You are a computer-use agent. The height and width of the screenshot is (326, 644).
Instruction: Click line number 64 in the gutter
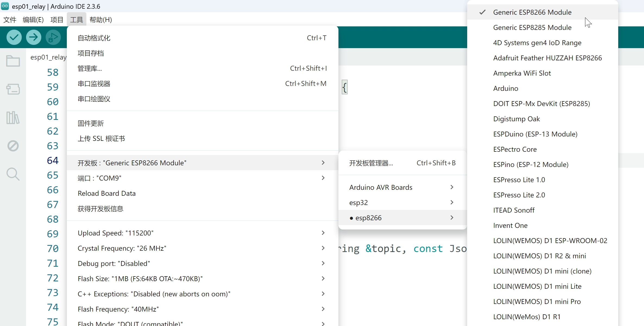coord(53,160)
